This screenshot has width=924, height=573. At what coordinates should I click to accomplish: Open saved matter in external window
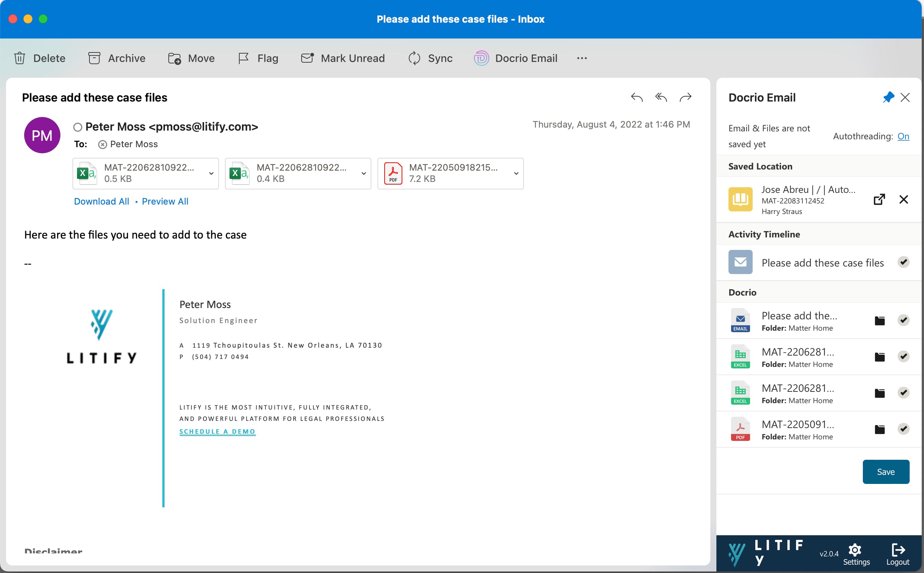(x=879, y=199)
